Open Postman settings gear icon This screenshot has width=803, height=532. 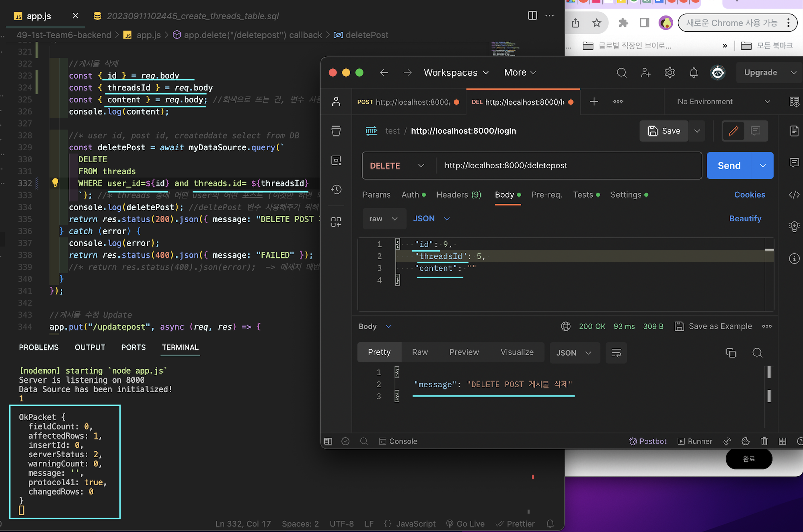tap(670, 73)
